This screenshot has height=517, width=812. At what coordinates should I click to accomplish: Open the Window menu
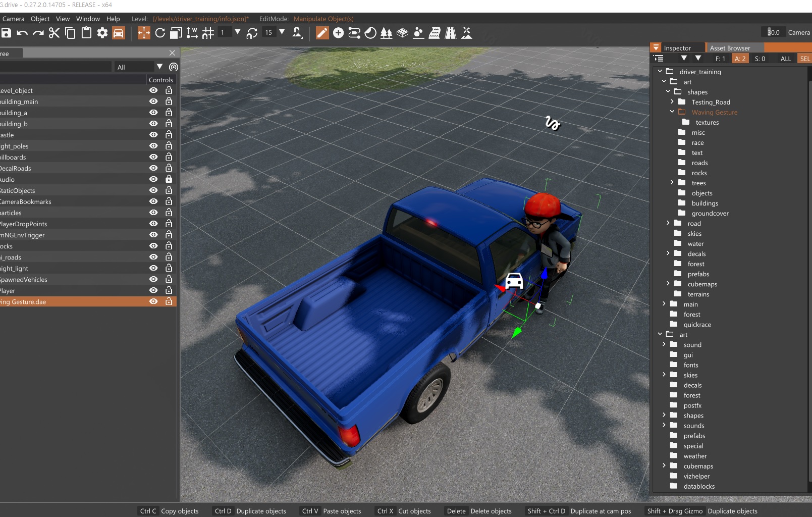click(x=88, y=19)
